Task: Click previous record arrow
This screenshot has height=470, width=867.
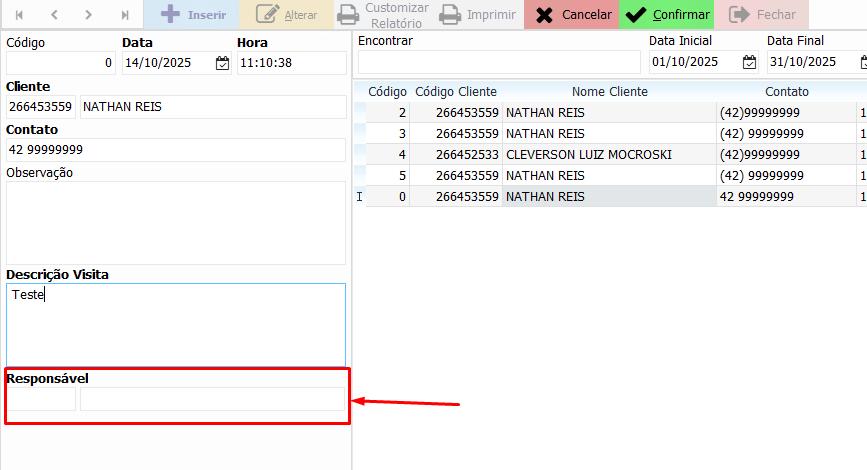Action: (x=54, y=15)
